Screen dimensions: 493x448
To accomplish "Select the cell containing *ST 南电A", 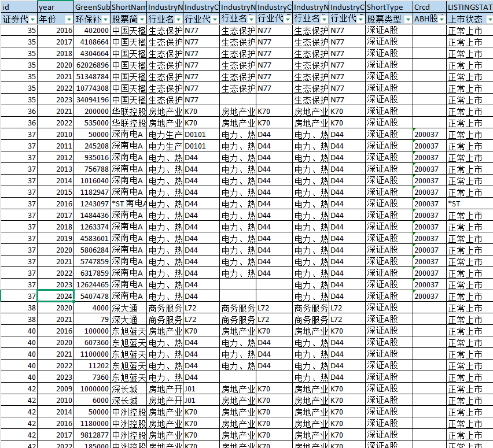I will [128, 204].
